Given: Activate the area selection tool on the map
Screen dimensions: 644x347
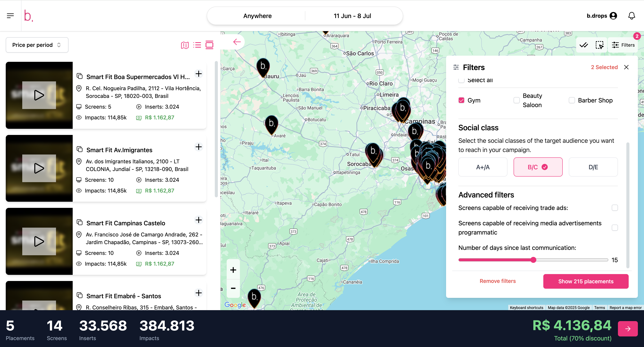Looking at the screenshot, I should coord(599,45).
